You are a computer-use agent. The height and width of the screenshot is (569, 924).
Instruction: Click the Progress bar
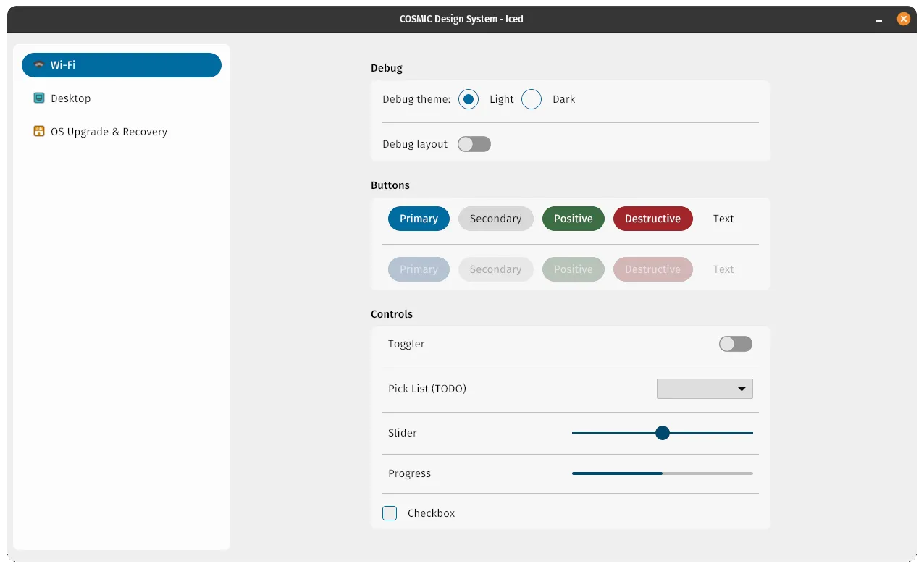point(663,473)
